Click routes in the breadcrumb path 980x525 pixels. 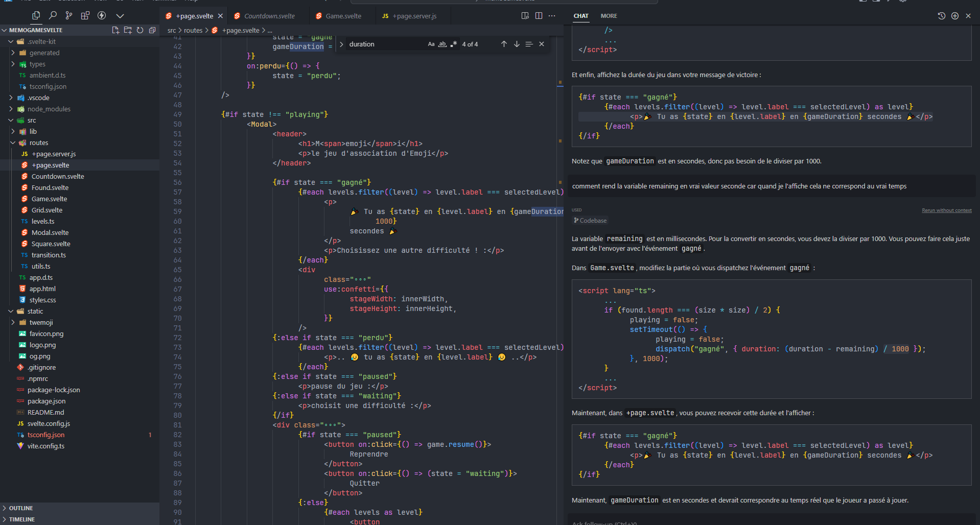click(193, 30)
